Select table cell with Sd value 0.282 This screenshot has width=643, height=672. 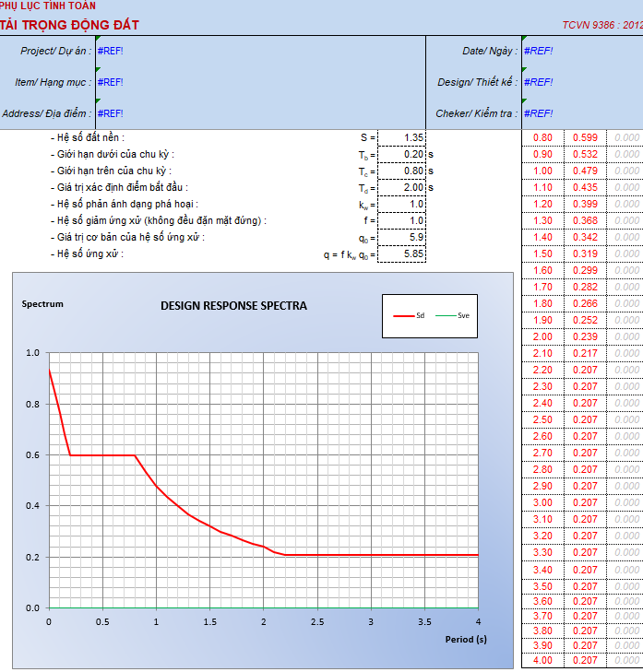(x=585, y=287)
